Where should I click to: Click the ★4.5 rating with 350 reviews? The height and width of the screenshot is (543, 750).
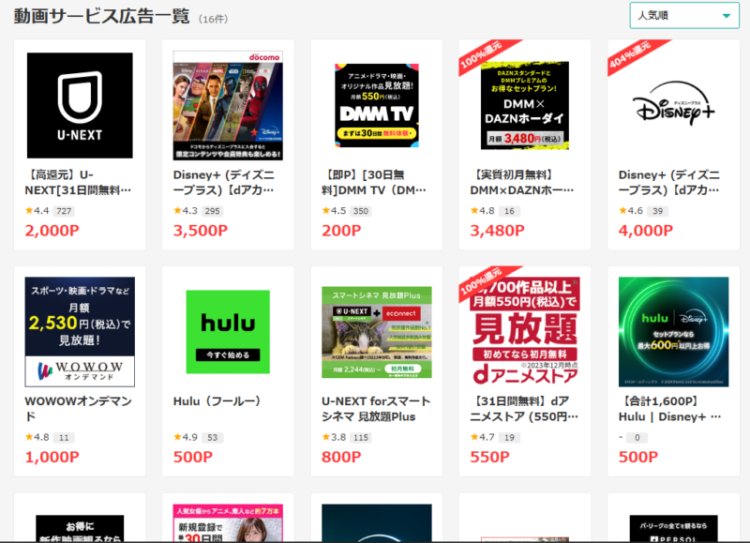click(x=346, y=211)
